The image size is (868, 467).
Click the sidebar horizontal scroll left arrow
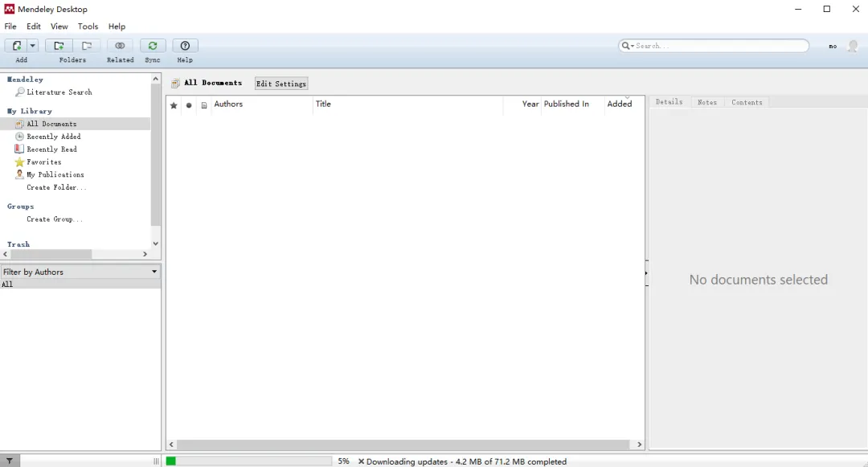[x=6, y=254]
